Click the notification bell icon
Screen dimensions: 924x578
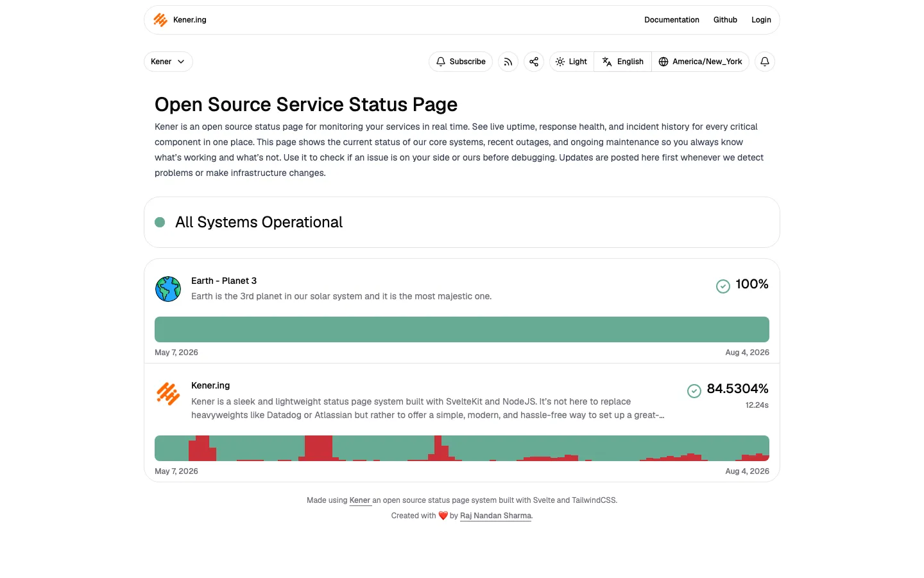point(765,62)
